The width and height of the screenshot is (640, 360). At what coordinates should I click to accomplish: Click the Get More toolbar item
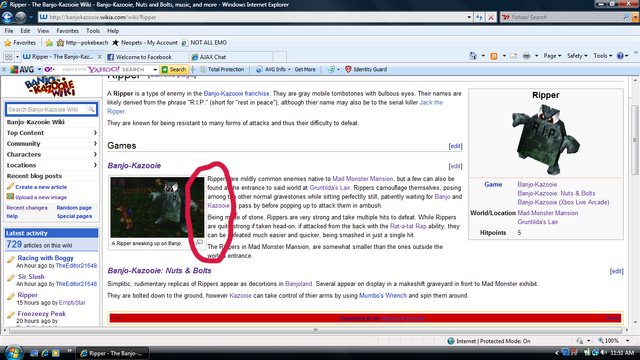point(305,69)
